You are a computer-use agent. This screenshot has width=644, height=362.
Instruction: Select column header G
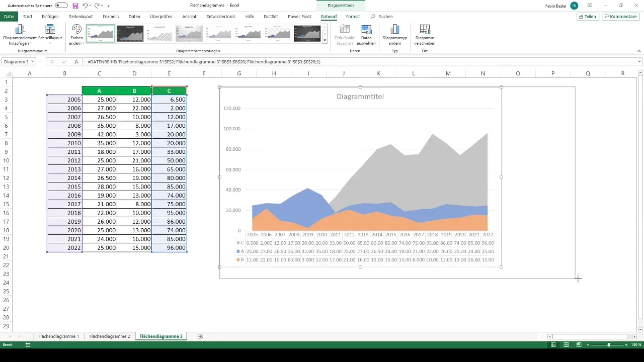[x=239, y=73]
